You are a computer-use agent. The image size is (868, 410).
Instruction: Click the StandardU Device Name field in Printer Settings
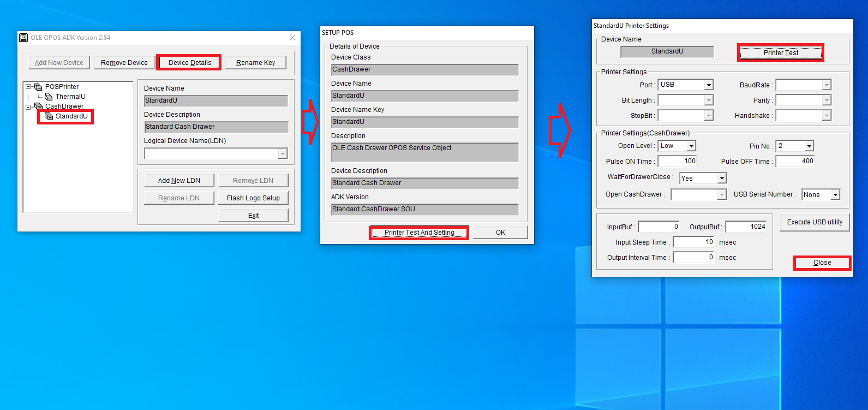[667, 51]
